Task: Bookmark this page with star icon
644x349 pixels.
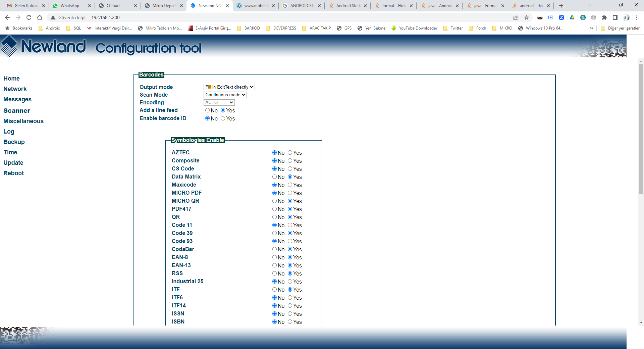Action: [x=527, y=17]
